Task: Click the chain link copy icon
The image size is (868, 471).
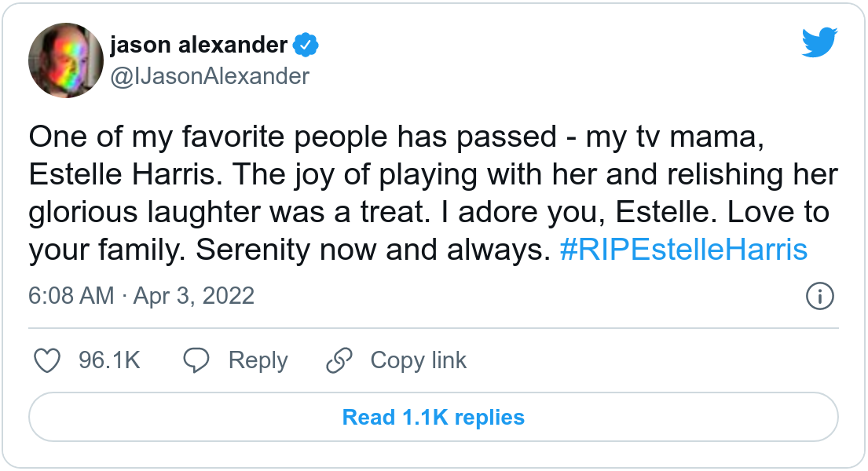Action: tap(339, 360)
